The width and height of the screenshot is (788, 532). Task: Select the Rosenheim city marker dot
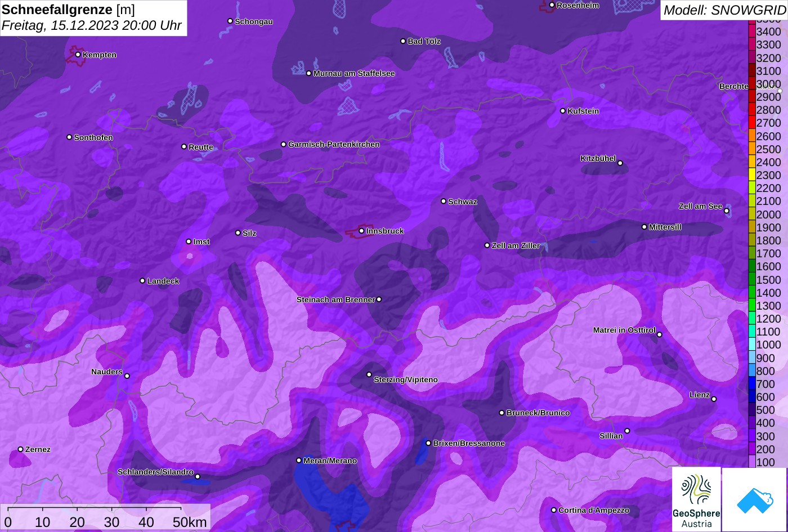(552, 5)
